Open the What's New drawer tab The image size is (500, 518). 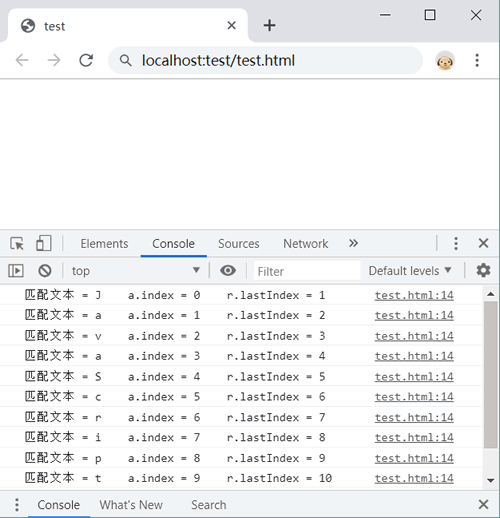[x=131, y=505]
